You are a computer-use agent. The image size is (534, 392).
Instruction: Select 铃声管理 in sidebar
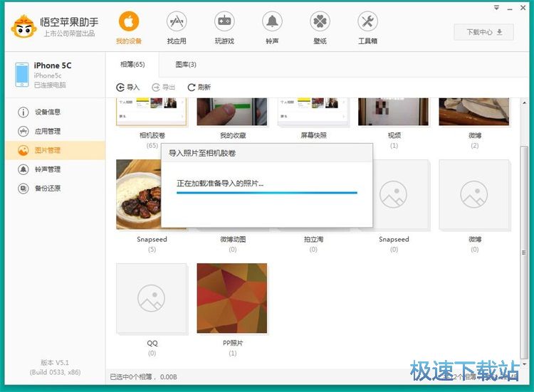(55, 169)
